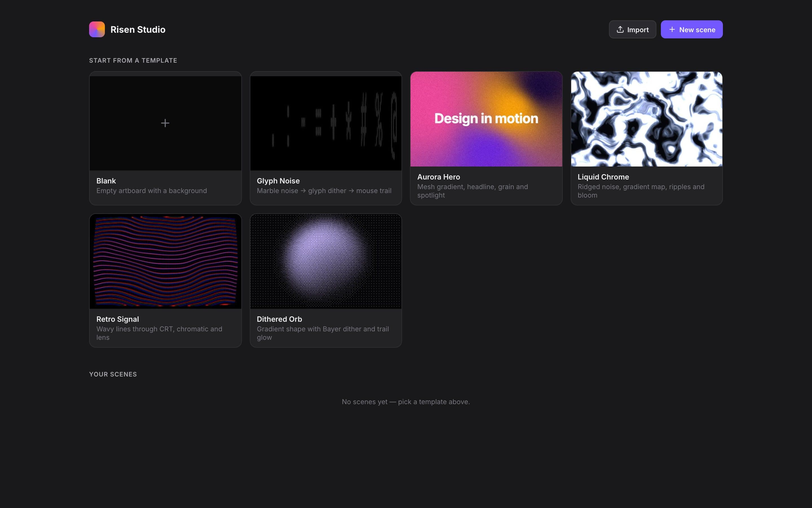Pick the Retro Signal wavy lines preview
Viewport: 812px width, 508px height.
tap(166, 261)
